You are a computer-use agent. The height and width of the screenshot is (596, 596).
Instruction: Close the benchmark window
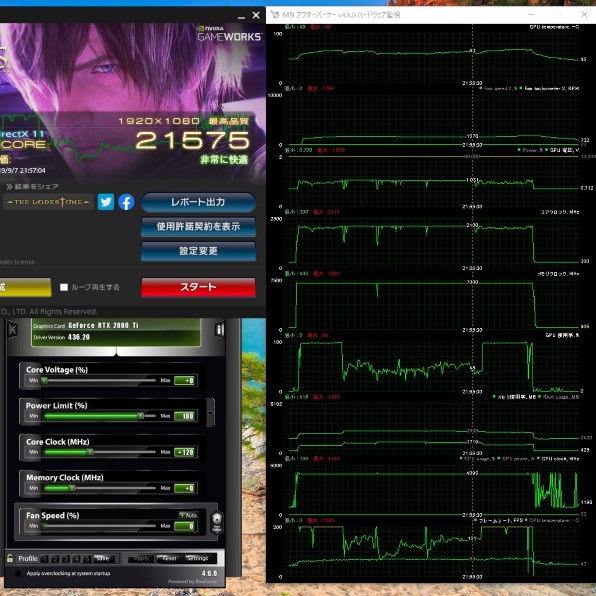(x=256, y=15)
